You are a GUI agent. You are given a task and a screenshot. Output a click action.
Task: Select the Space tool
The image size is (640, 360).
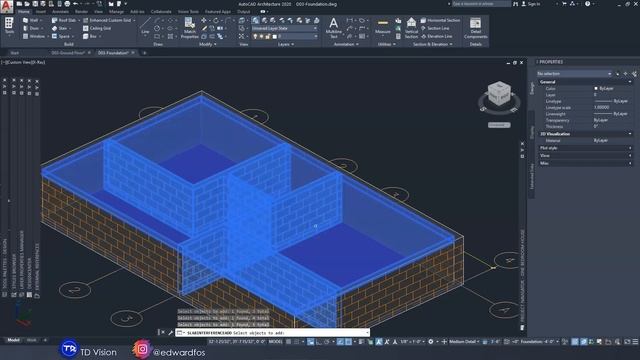click(62, 36)
